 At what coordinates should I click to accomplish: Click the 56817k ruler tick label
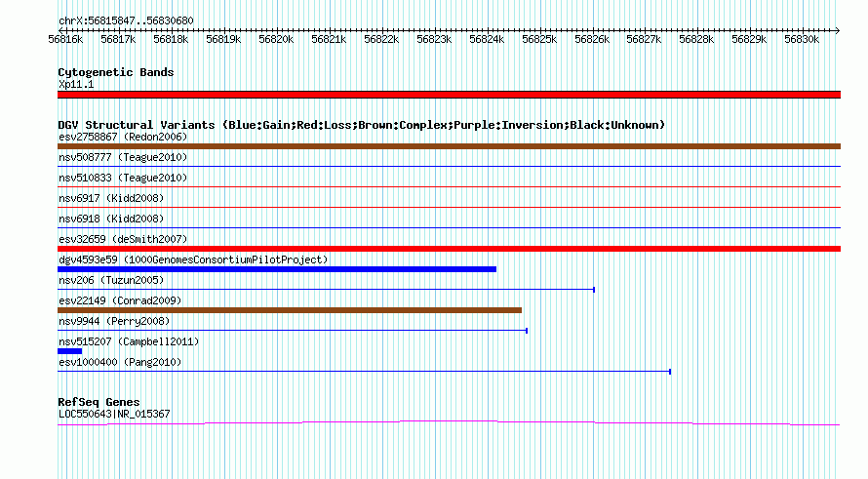(118, 39)
